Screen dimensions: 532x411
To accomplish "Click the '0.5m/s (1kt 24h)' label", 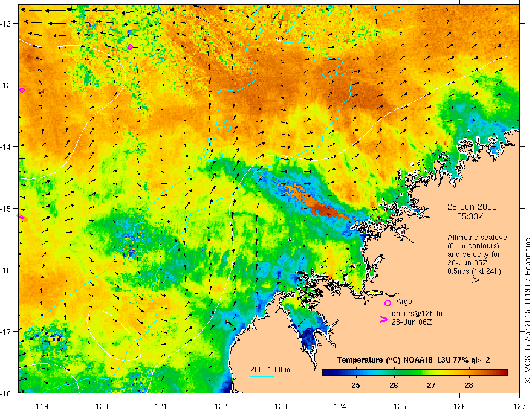I will 475,271.
